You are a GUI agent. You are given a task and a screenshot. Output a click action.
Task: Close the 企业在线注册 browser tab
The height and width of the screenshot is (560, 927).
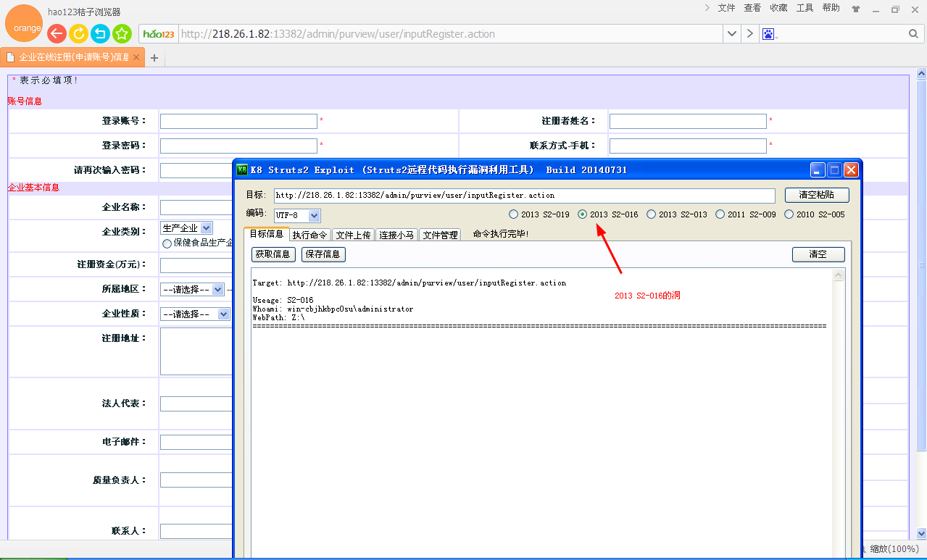pyautogui.click(x=136, y=57)
